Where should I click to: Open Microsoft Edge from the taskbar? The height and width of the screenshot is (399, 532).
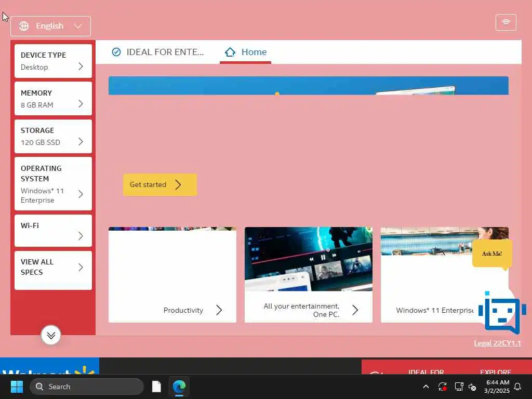pyautogui.click(x=179, y=387)
